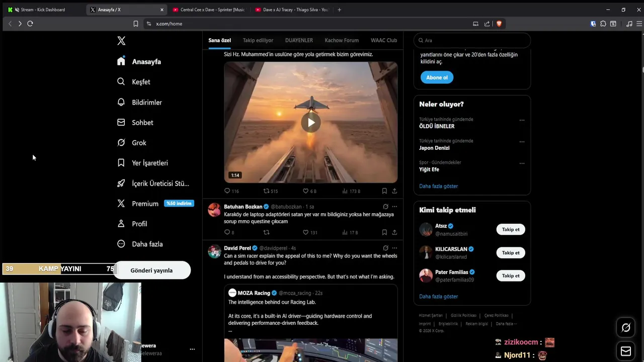The width and height of the screenshot is (644, 362).
Task: Switch to DUAYENLER tab
Action: click(x=299, y=40)
